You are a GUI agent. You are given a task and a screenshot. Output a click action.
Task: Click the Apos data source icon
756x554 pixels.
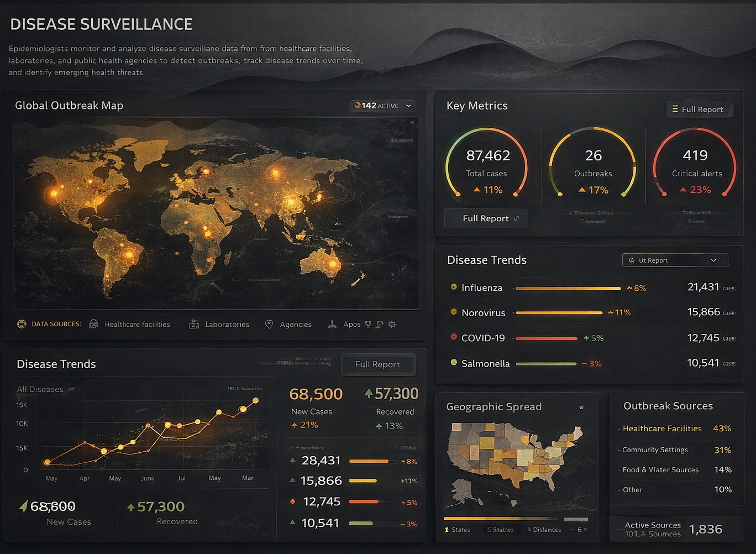[332, 324]
